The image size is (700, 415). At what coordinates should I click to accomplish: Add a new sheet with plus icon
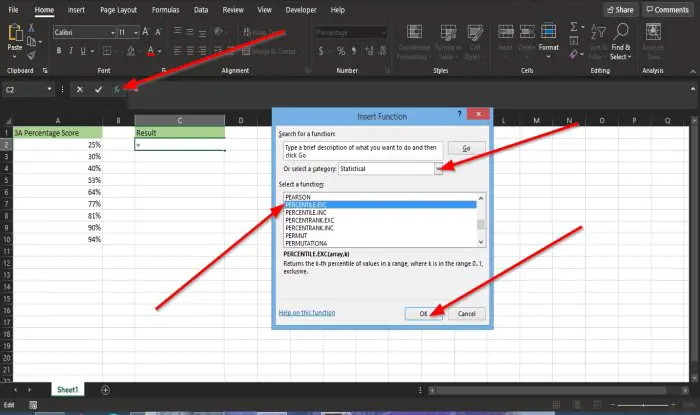point(105,390)
